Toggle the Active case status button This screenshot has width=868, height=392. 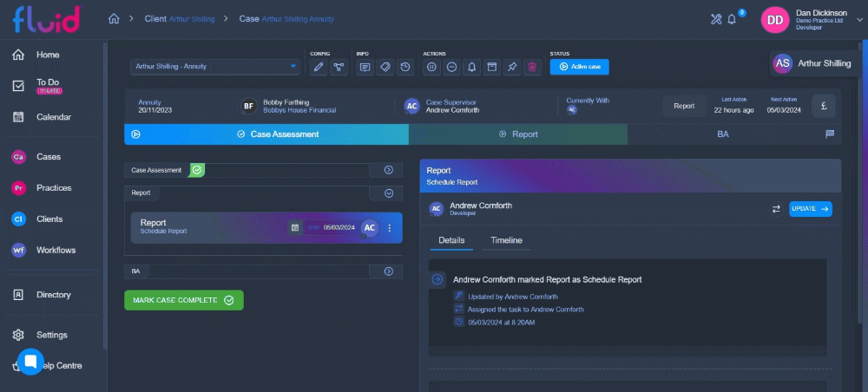(579, 67)
